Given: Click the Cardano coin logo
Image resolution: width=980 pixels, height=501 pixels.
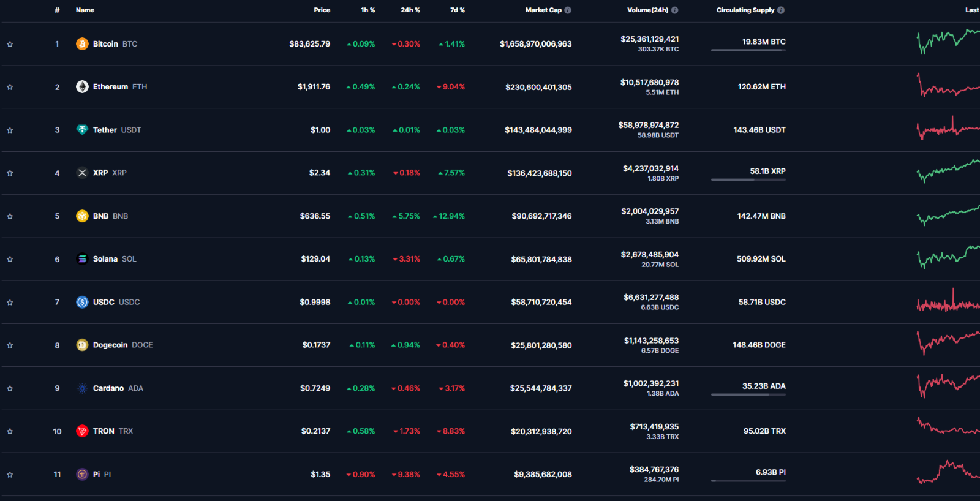Looking at the screenshot, I should 82,388.
